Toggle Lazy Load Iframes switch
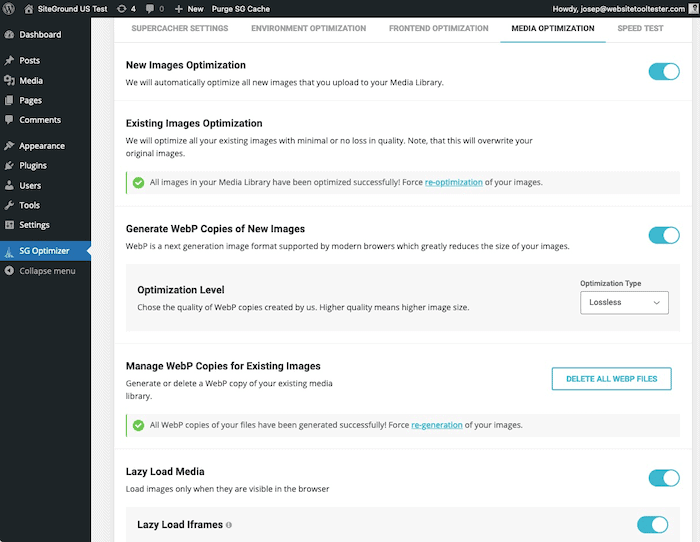This screenshot has height=542, width=700. [652, 525]
